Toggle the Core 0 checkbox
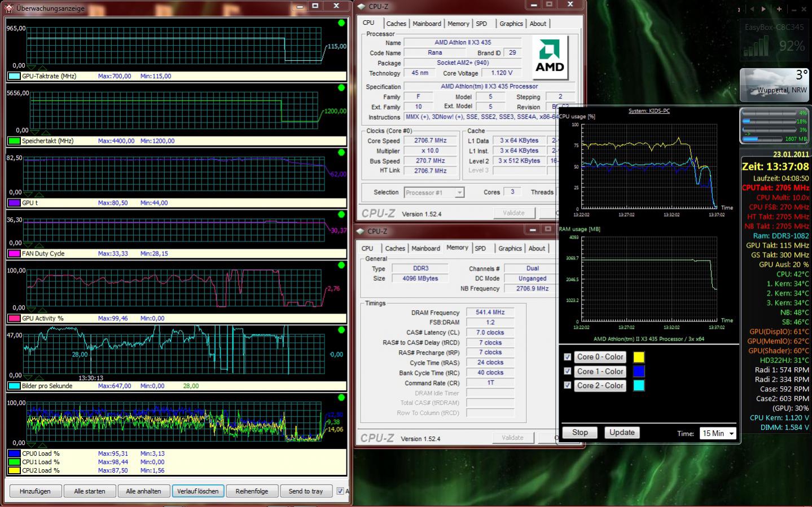The height and width of the screenshot is (507, 812). click(568, 357)
